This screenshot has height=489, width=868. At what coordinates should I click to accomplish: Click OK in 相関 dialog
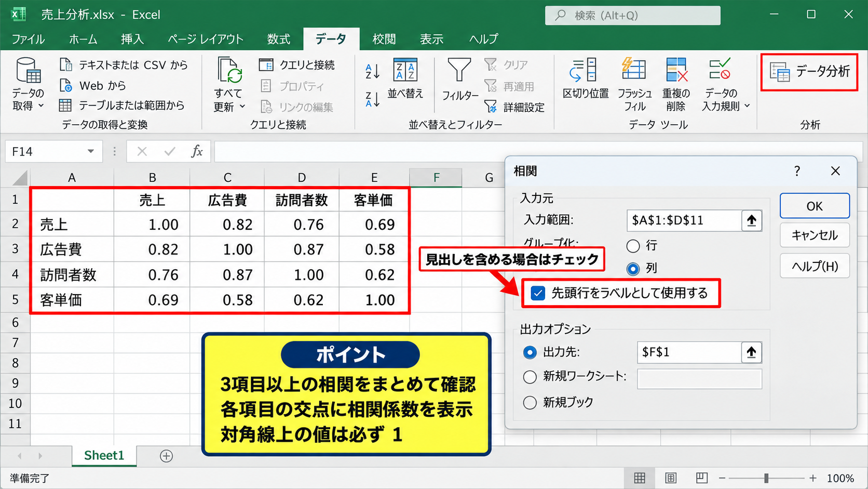click(815, 206)
